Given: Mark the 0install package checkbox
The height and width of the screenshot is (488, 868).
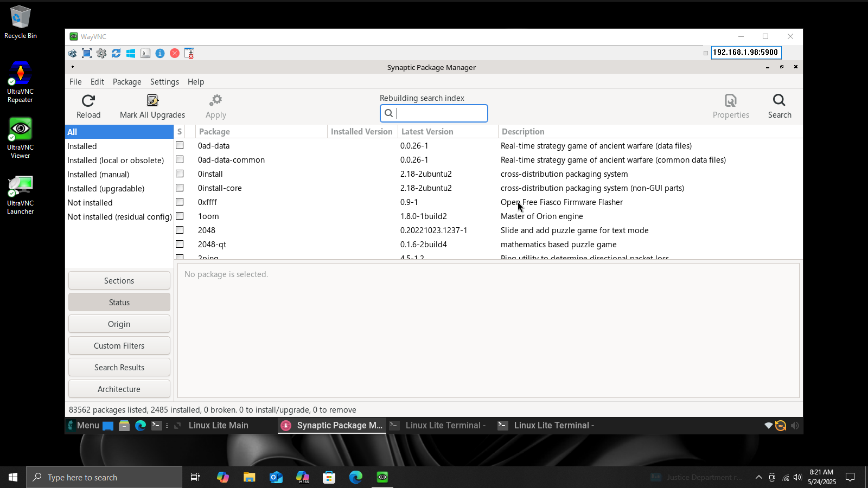Looking at the screenshot, I should click(180, 174).
